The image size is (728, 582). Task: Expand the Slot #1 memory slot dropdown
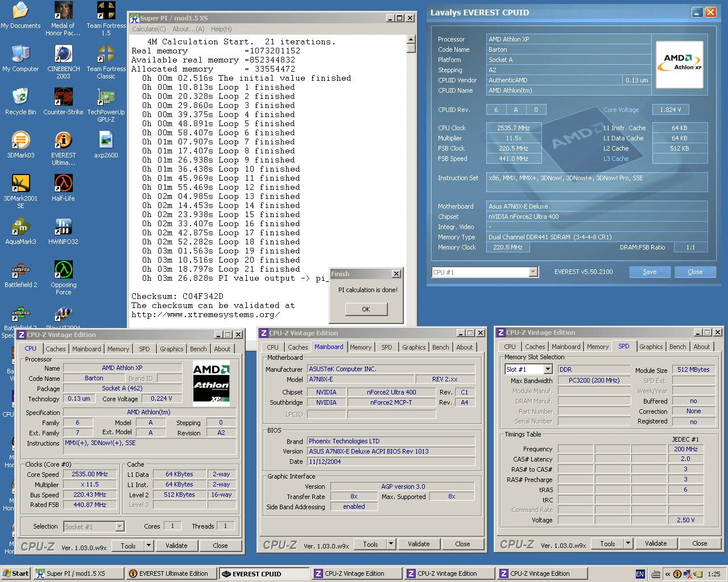click(x=548, y=369)
